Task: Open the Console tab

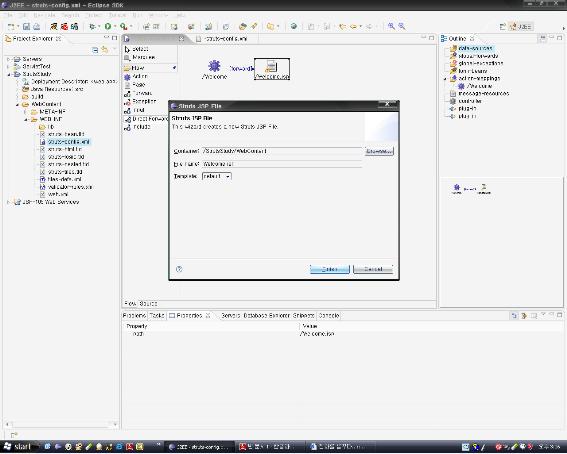Action: coord(329,316)
